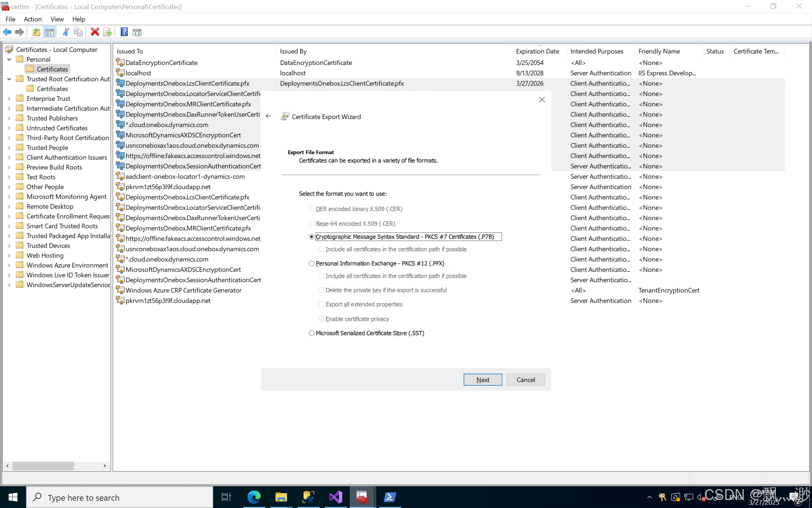Cancel the Certificate Export Wizard
Screen dimensions: 812x508
coord(525,380)
